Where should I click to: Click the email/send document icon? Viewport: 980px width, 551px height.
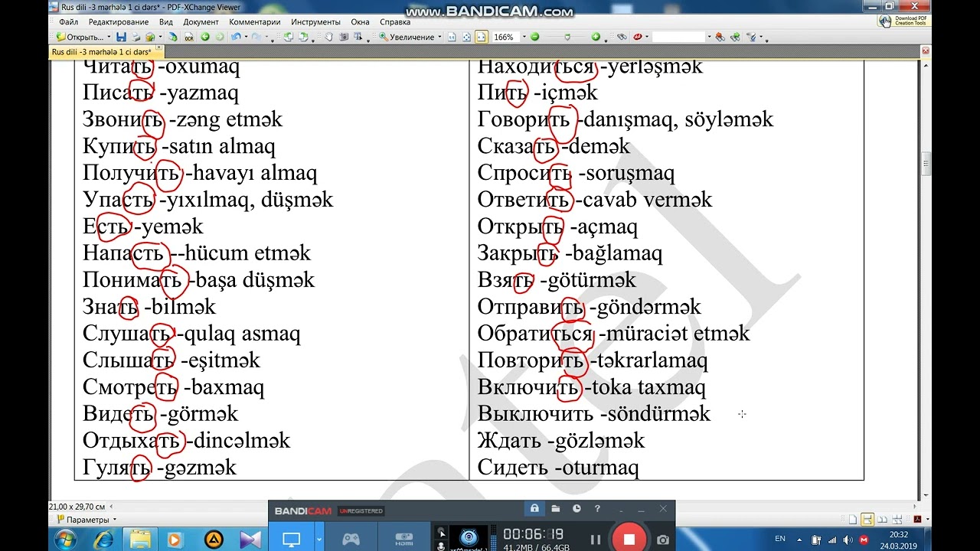point(150,37)
